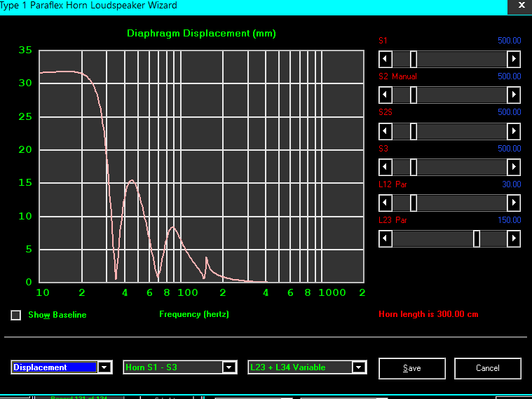The height and width of the screenshot is (399, 532).
Task: Click the S2 Manual slider thumb
Action: pyautogui.click(x=414, y=95)
